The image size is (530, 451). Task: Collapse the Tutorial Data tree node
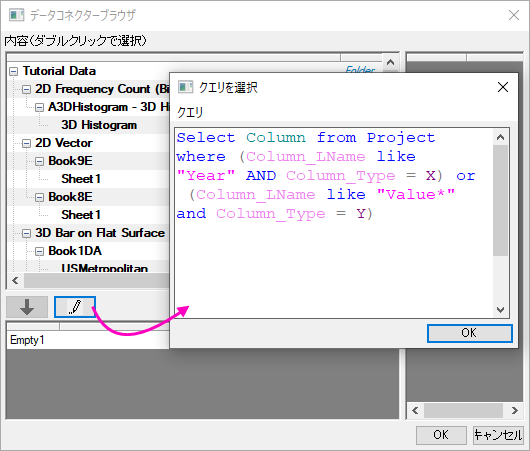coord(14,71)
